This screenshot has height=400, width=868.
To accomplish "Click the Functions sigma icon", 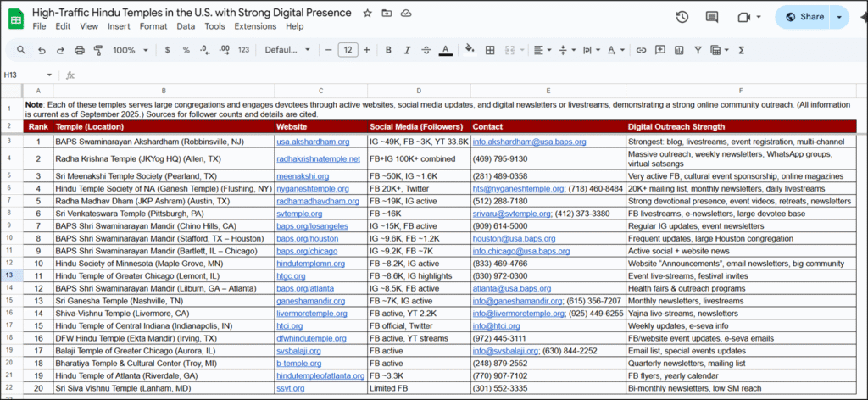I will click(742, 50).
